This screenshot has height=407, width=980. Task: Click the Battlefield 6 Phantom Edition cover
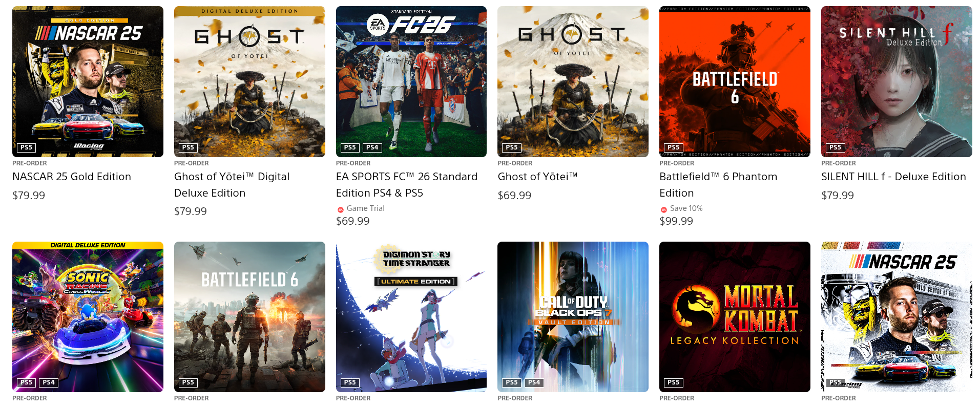735,81
